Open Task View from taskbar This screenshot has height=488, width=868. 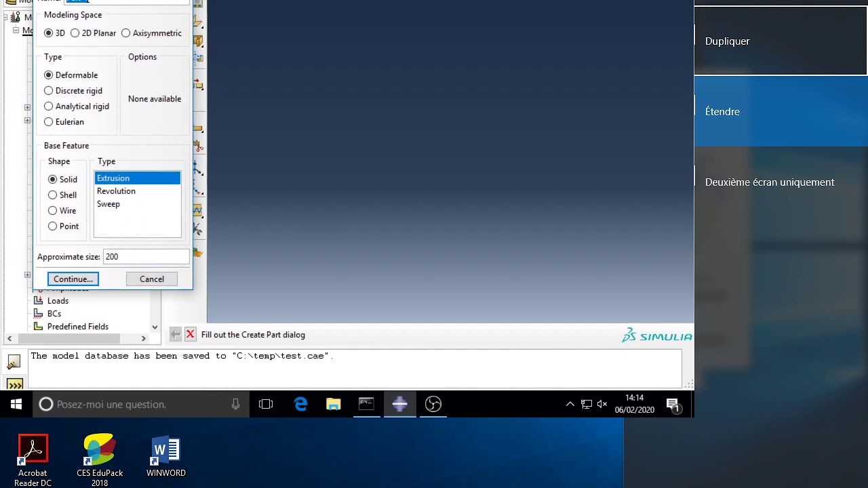[266, 405]
